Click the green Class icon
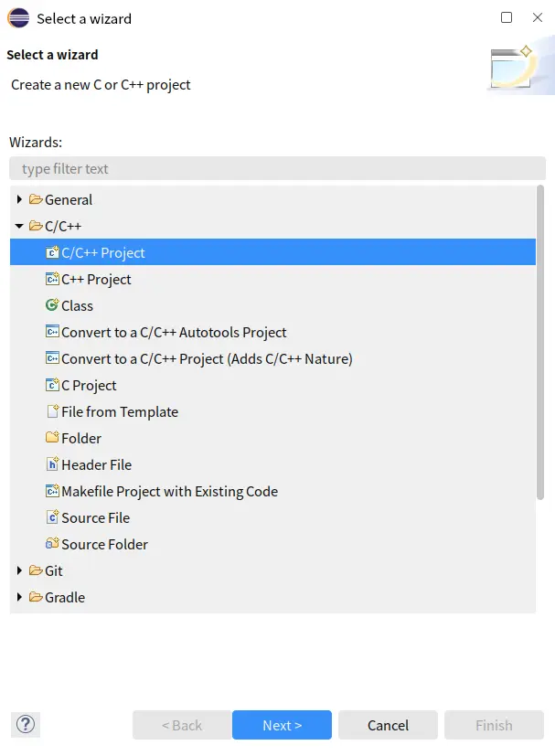This screenshot has width=555, height=756. click(x=52, y=306)
